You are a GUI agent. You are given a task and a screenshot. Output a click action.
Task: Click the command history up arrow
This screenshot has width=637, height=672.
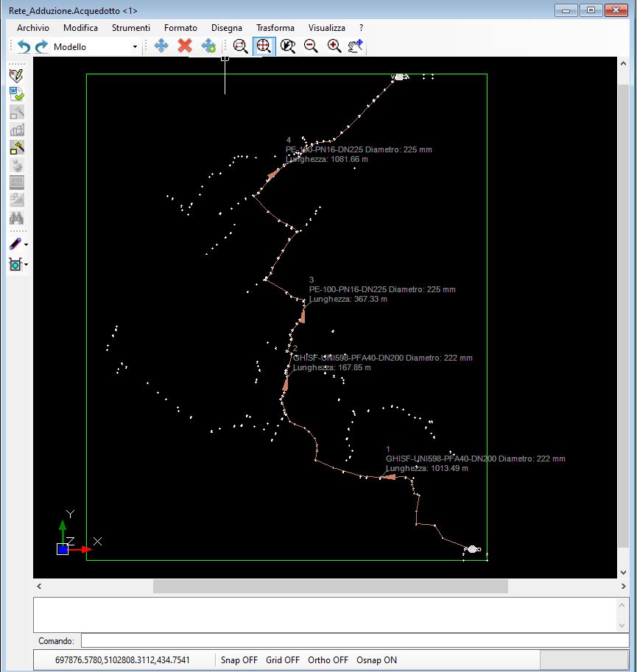[622, 605]
